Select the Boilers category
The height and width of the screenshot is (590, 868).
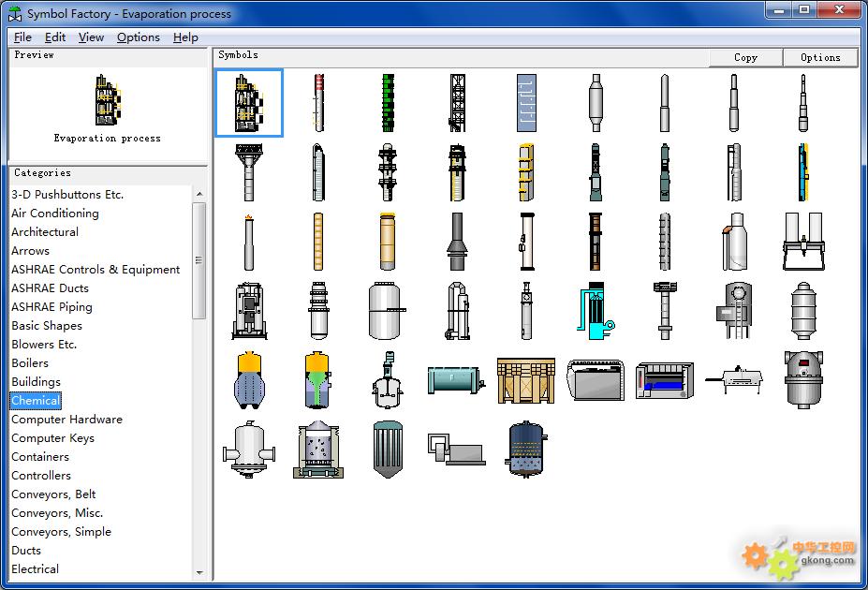click(x=30, y=363)
